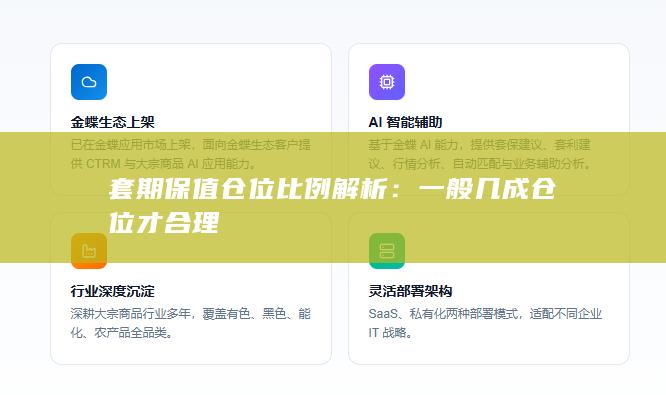666x395 pixels.
Task: Click the description starting 已在金蝶应用市场上架
Action: (191, 154)
